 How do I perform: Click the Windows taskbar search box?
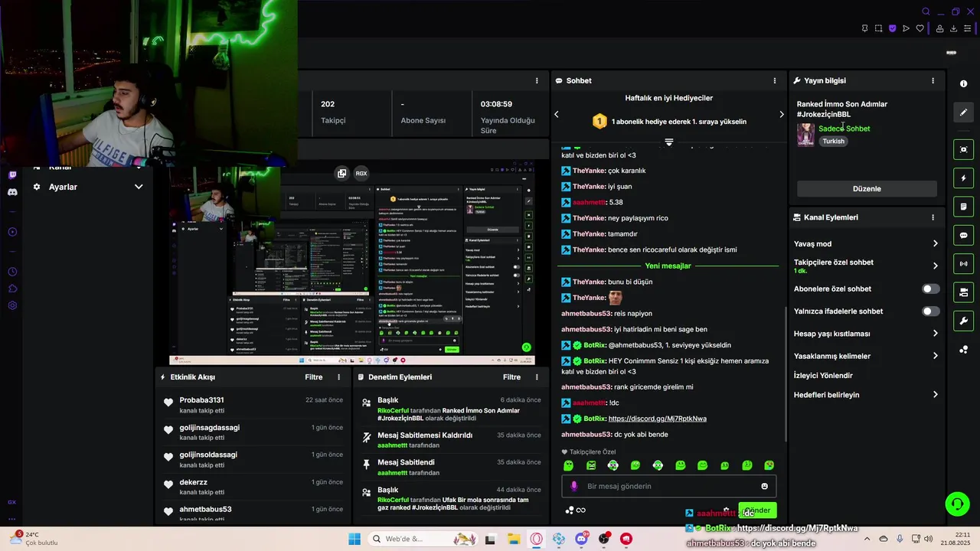click(x=424, y=539)
